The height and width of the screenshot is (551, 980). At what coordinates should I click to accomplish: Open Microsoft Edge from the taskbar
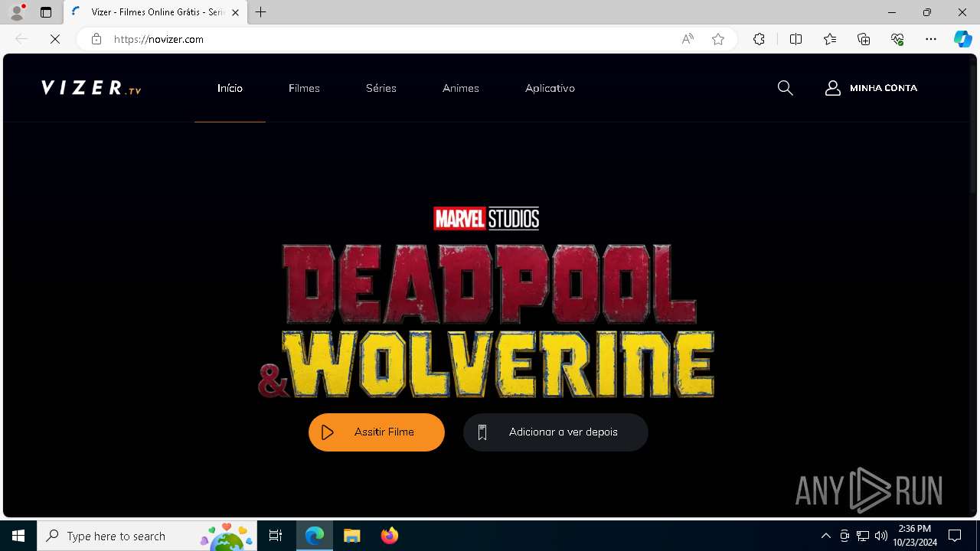tap(315, 536)
